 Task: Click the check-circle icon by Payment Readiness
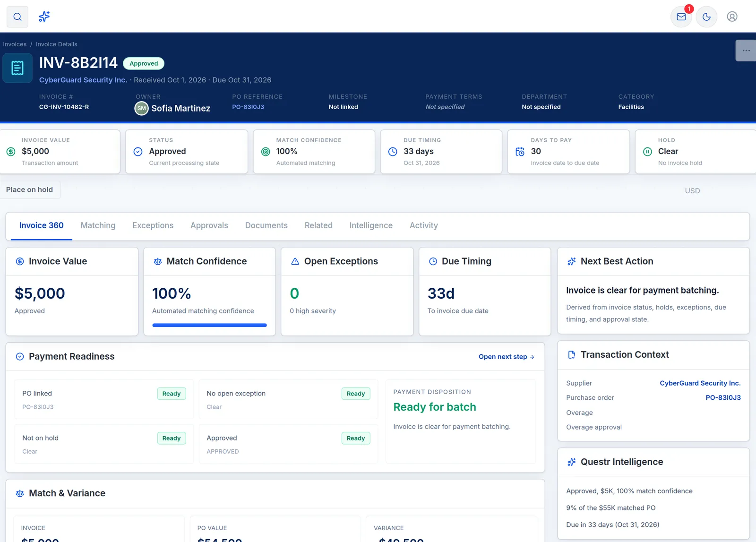(x=20, y=357)
